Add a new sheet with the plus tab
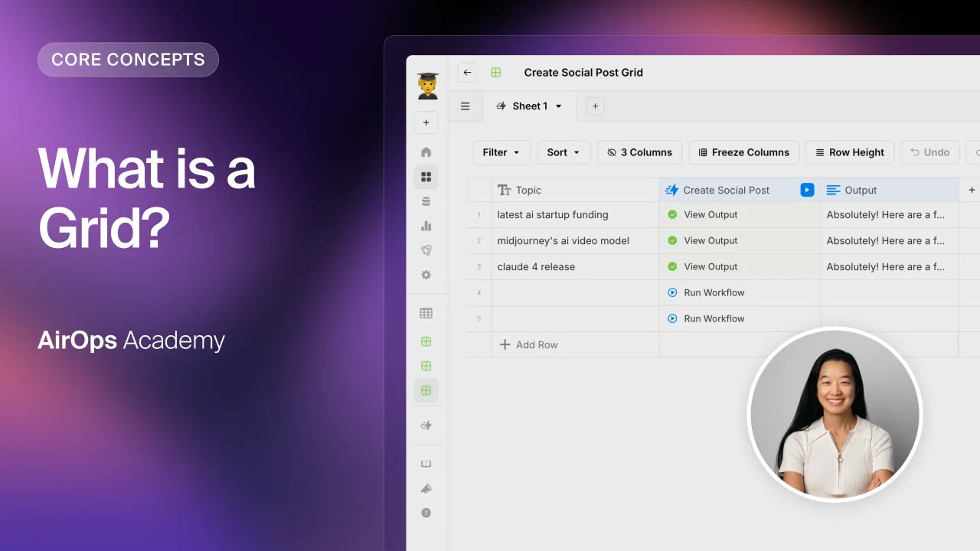This screenshot has height=551, width=980. pos(596,106)
